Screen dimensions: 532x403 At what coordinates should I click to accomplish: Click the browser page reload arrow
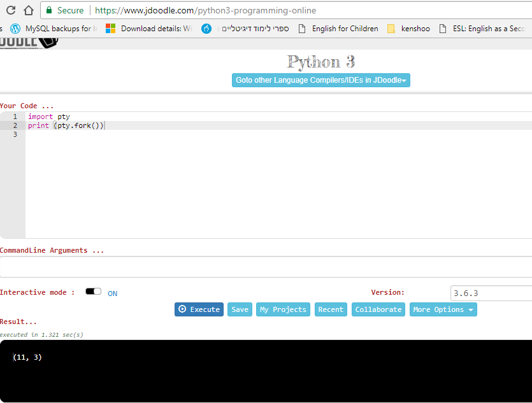click(x=10, y=10)
